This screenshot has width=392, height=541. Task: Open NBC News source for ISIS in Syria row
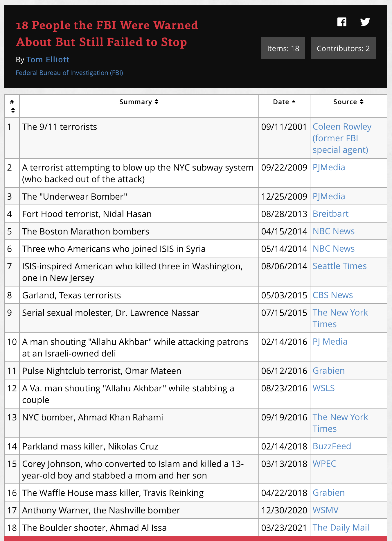(334, 249)
